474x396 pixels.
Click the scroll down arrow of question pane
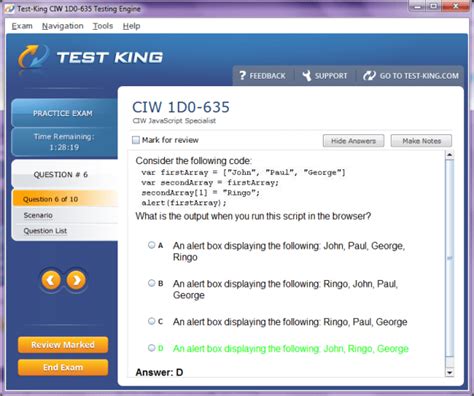point(450,372)
